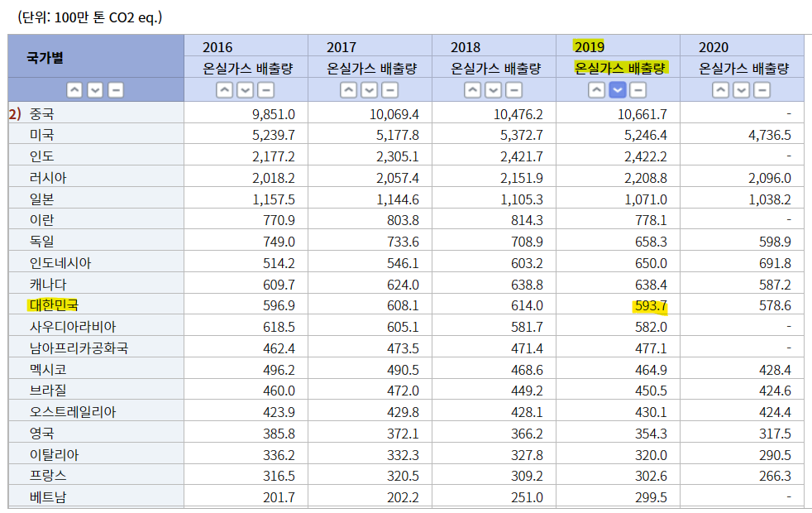Viewport: 812px width, 513px height.
Task: Sort 2017 emissions descending
Action: [x=370, y=90]
